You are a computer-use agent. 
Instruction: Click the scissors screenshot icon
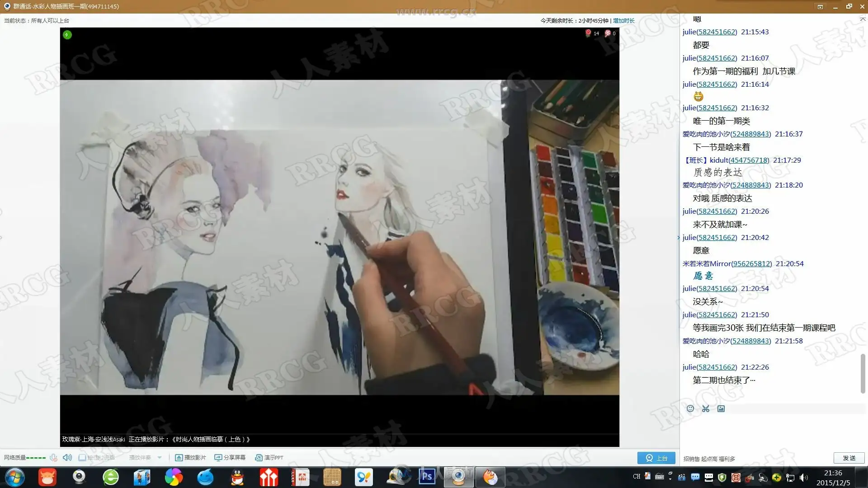706,408
